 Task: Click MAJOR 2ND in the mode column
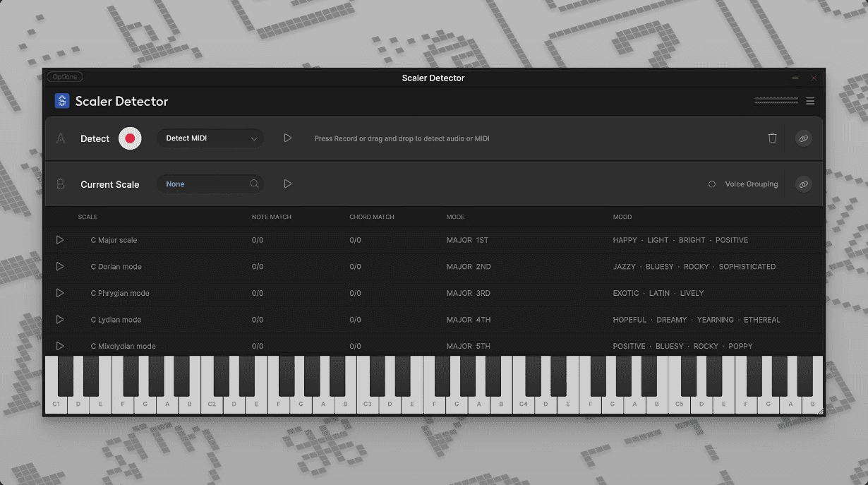[x=469, y=267]
